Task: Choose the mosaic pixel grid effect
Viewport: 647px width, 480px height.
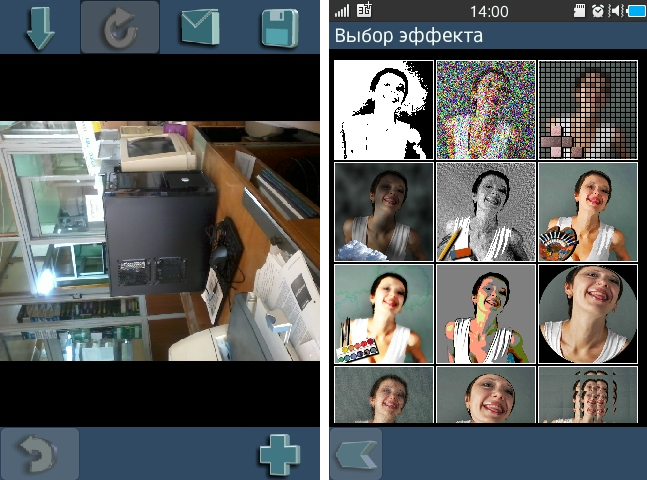Action: click(588, 110)
